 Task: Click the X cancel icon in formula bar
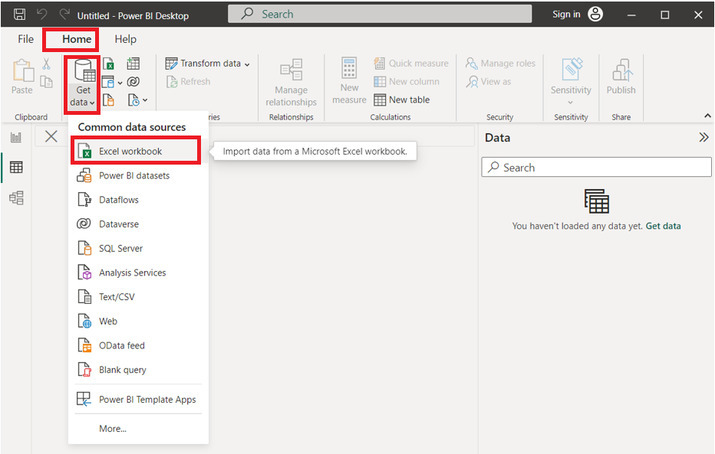(51, 136)
